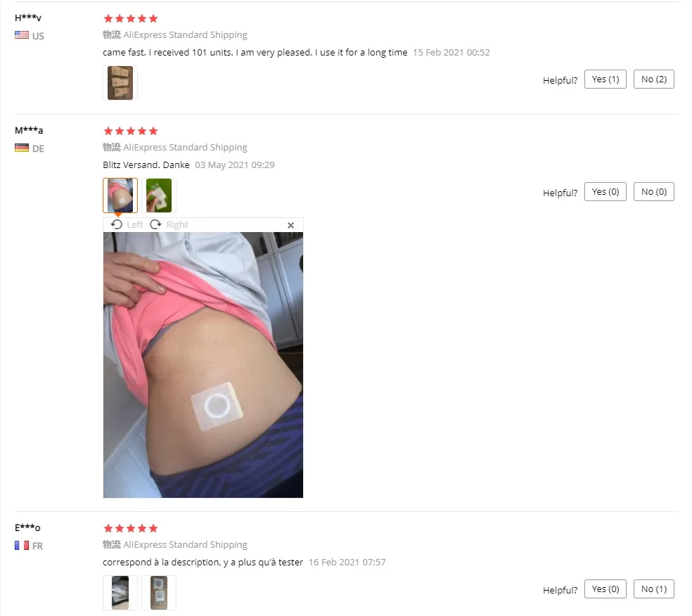Screen dimensions: 692x616
Task: Open E***o's first review photo thumbnail
Action: pyautogui.click(x=120, y=593)
